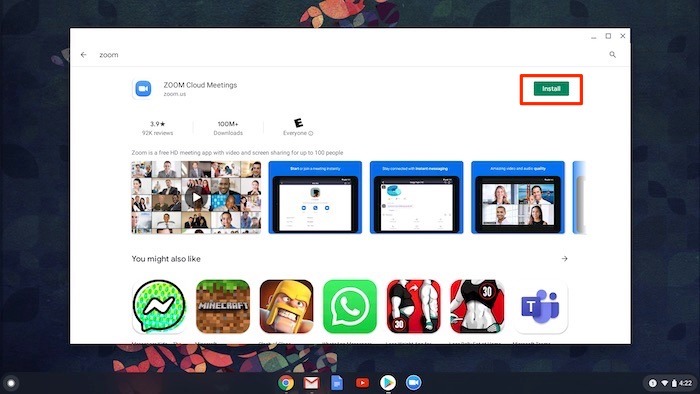Open the 'Amazing video and audio quality' screenshot
Viewport: 700px width, 394px height.
[518, 197]
